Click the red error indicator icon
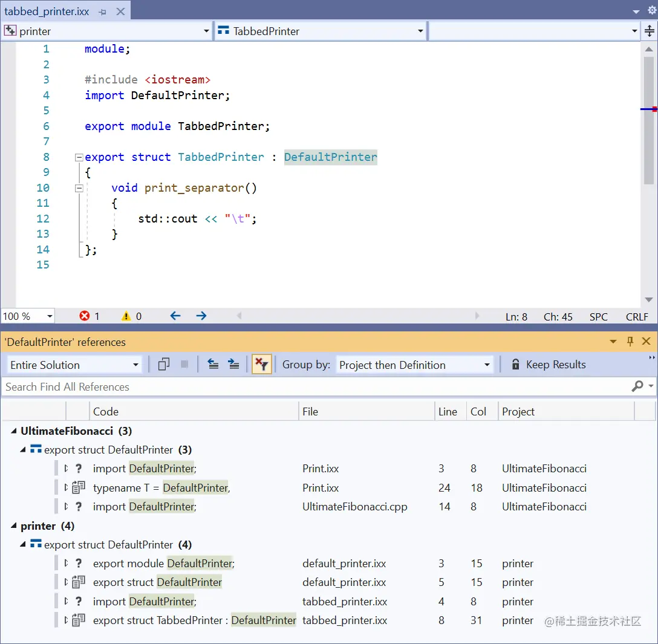Image resolution: width=658 pixels, height=644 pixels. pos(84,316)
